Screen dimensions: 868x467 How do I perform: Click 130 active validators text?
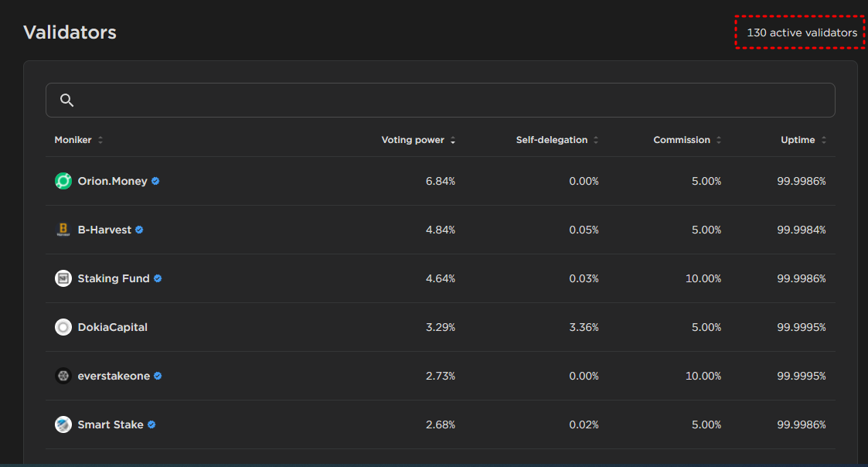(x=802, y=32)
